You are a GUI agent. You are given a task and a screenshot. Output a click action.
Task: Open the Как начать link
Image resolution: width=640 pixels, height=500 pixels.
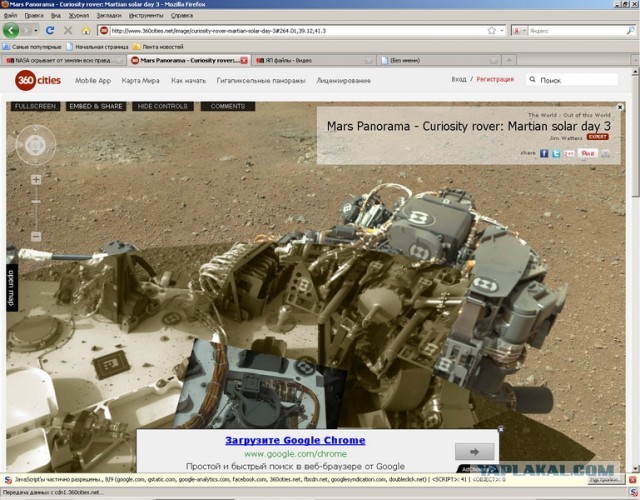(x=189, y=81)
